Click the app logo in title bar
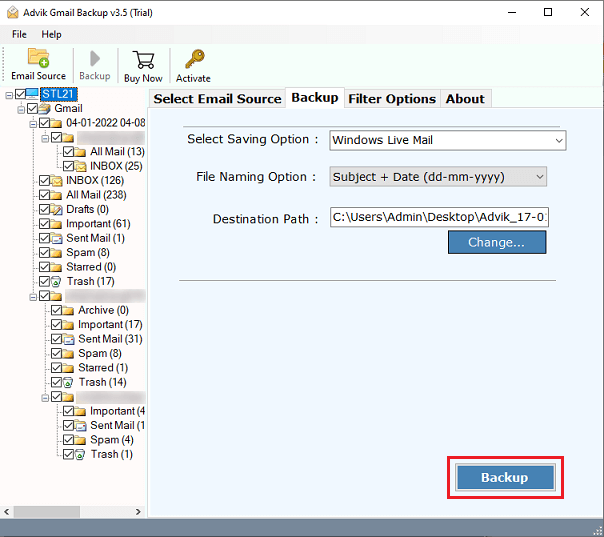The image size is (604, 537). click(x=12, y=13)
